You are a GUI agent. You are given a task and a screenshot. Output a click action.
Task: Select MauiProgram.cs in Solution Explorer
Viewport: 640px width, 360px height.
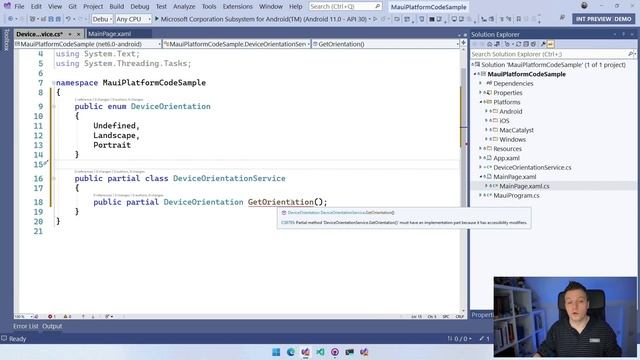pyautogui.click(x=516, y=196)
